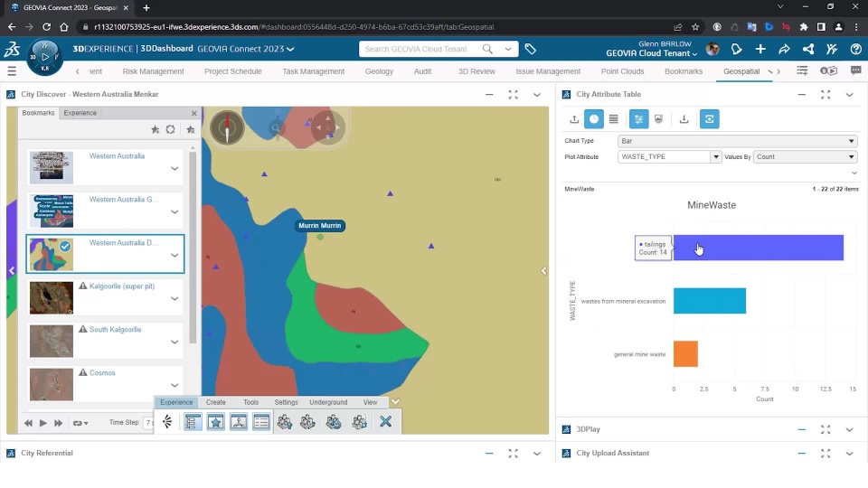Viewport: 868px width, 488px height.
Task: Bookmark this page with the browser star
Action: 695,26
